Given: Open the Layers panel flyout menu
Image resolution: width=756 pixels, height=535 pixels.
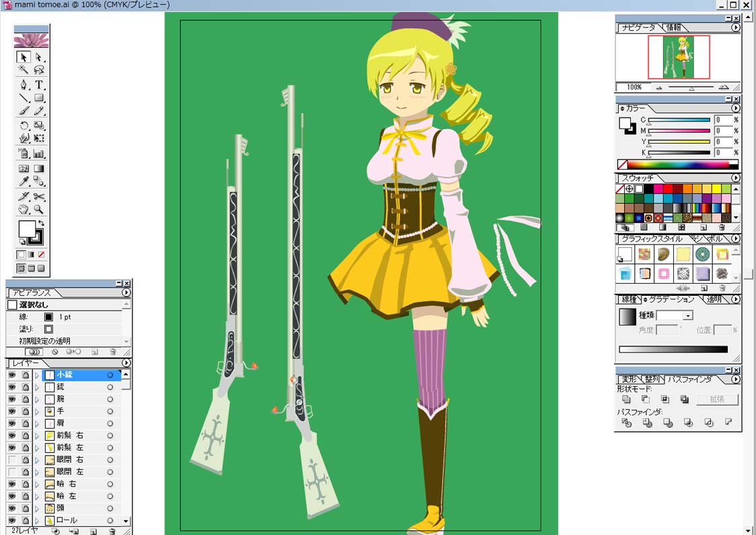Looking at the screenshot, I should click(x=127, y=363).
